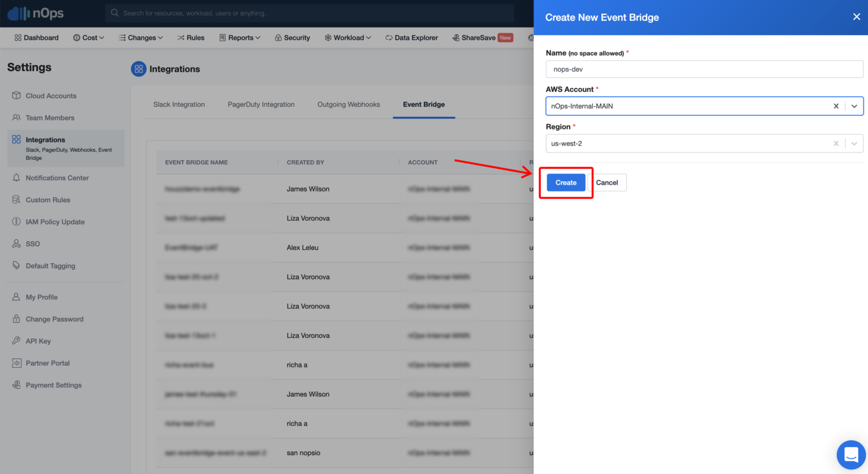Image resolution: width=868 pixels, height=474 pixels.
Task: Open the chat support bubble
Action: tap(851, 455)
